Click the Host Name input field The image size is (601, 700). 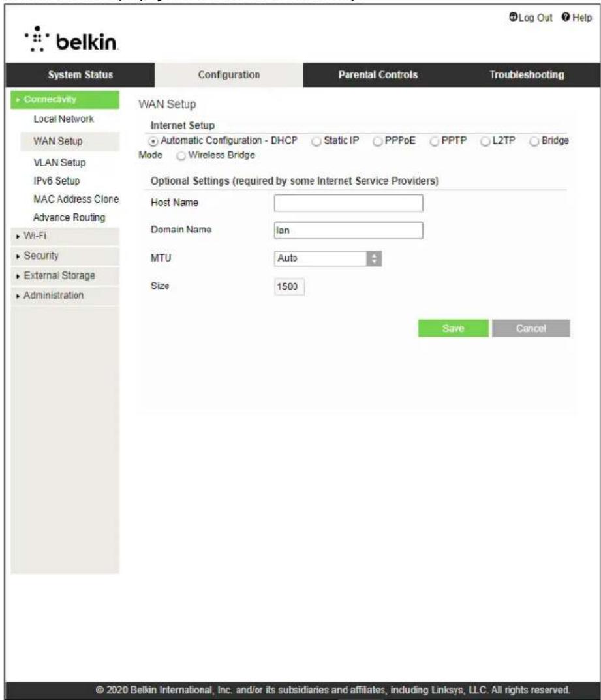[348, 203]
